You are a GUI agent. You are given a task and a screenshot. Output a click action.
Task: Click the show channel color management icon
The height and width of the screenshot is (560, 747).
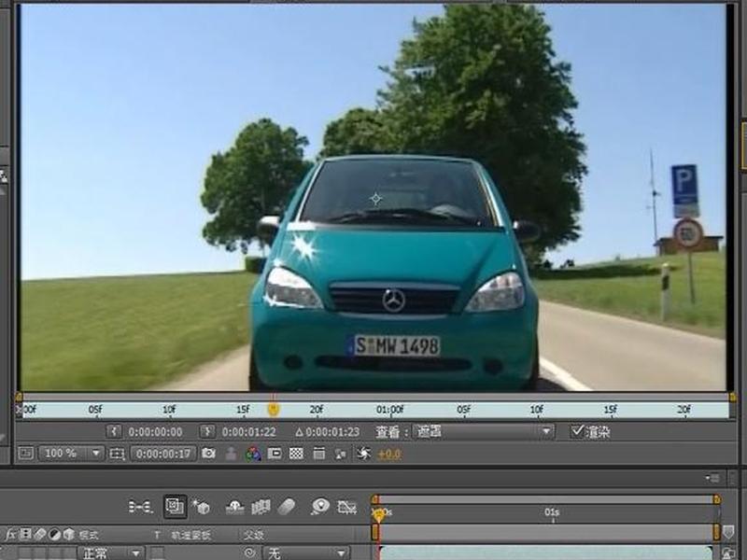pos(253,454)
